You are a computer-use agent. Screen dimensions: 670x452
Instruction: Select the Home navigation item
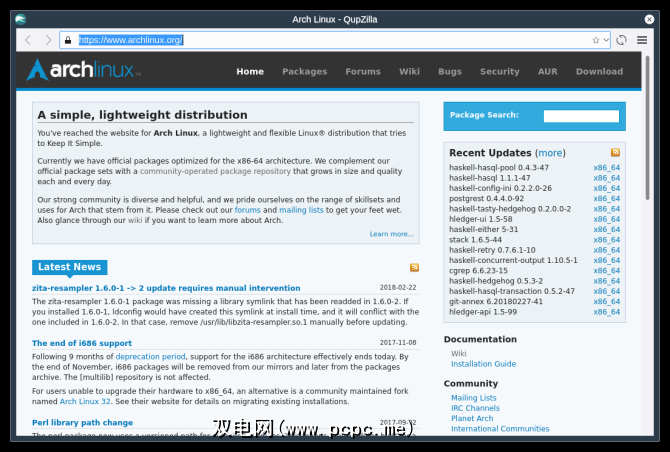[x=250, y=72]
